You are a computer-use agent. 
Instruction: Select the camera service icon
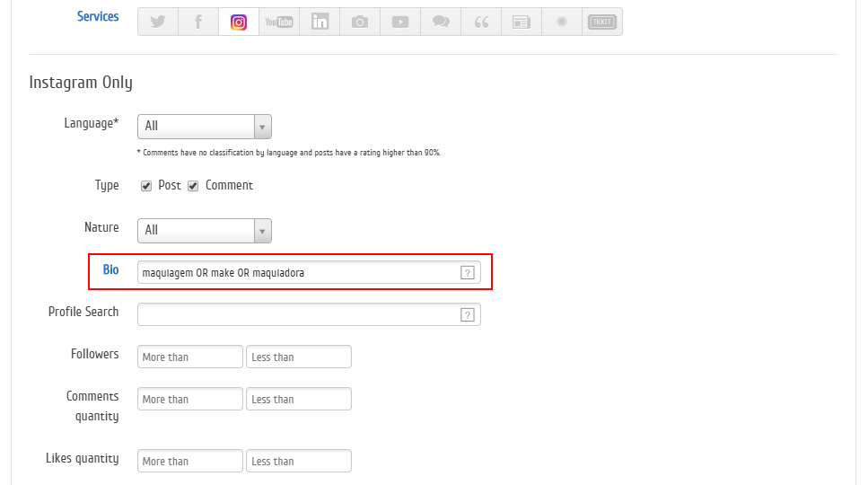360,22
